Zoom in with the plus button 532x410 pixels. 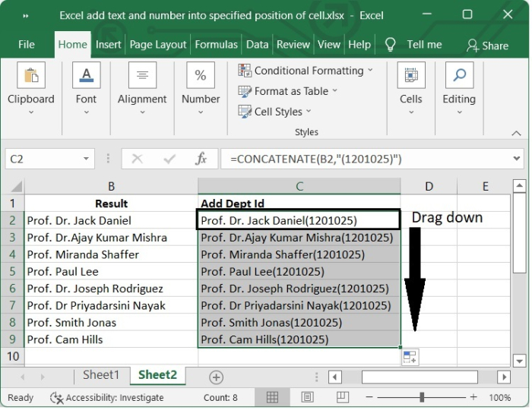click(x=473, y=397)
